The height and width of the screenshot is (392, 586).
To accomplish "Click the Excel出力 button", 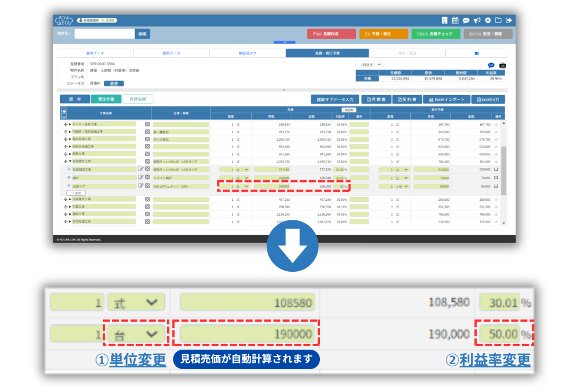I will 488,100.
